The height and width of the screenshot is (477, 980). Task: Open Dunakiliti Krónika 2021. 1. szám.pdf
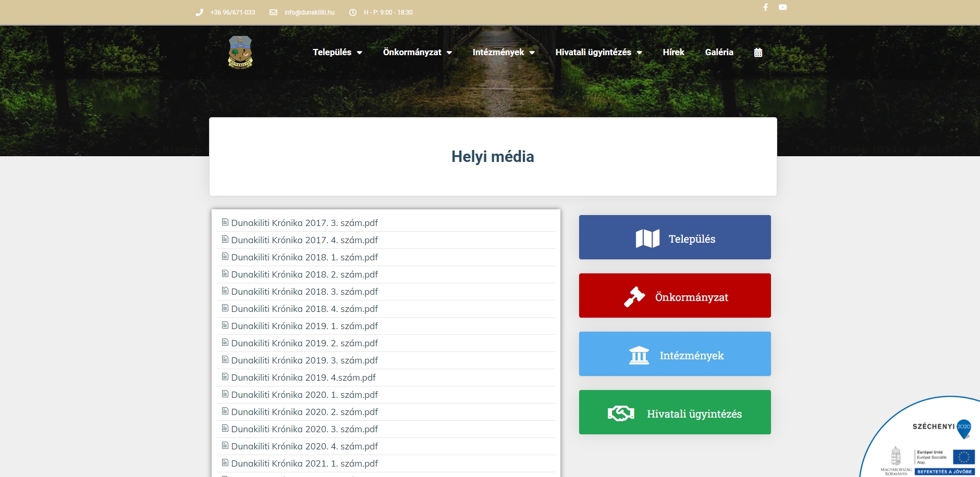[x=304, y=463]
